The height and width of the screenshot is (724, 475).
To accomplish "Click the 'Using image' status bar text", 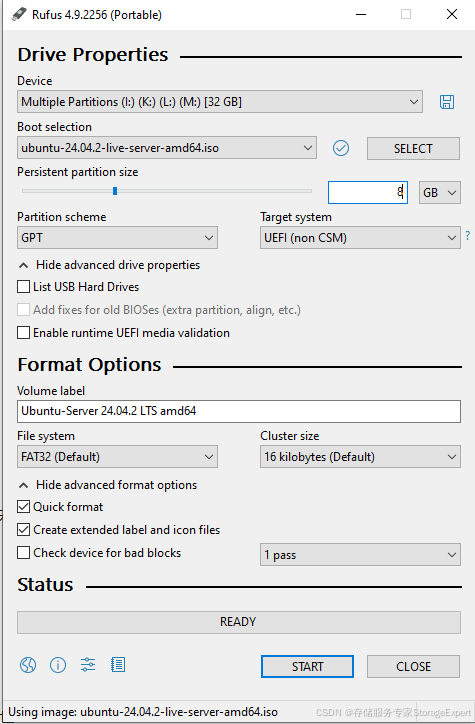I will click(x=143, y=712).
